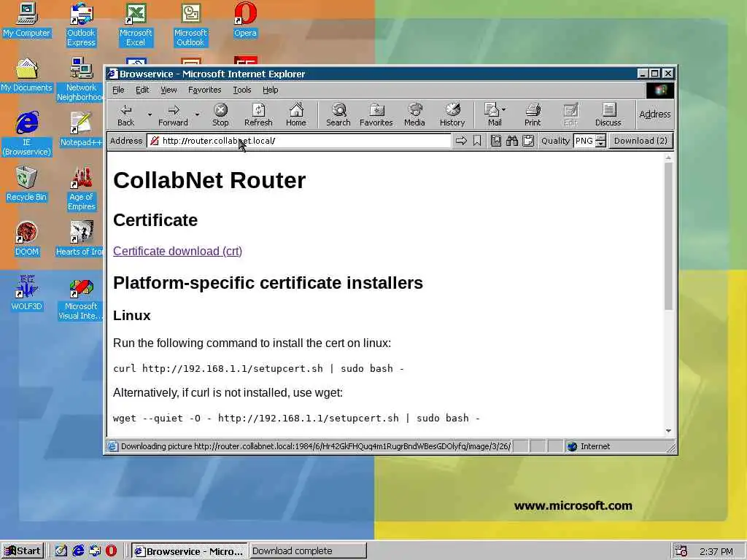Open Opera from the desktop
Image resolution: width=747 pixels, height=560 pixels.
pos(245,20)
